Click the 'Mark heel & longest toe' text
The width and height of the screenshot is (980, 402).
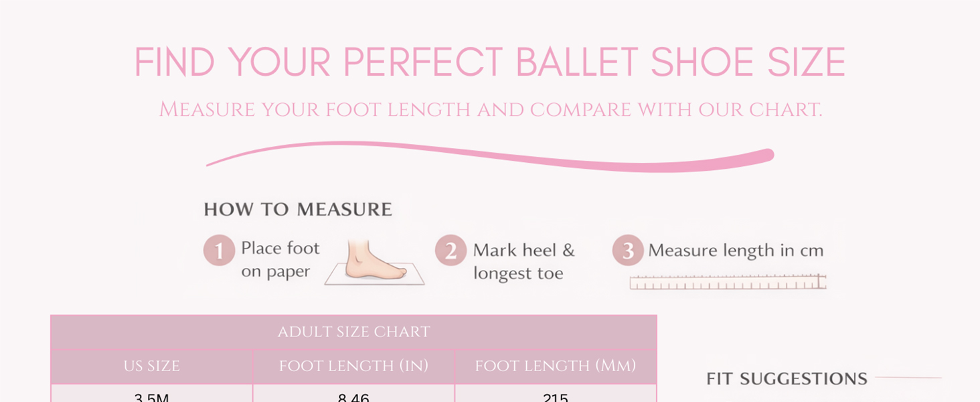pos(524,261)
